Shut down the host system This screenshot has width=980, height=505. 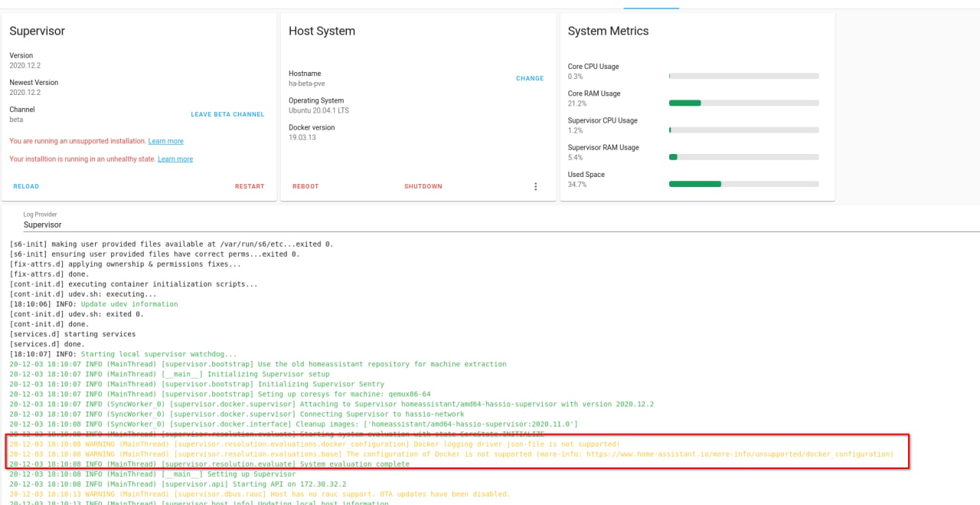coord(423,186)
